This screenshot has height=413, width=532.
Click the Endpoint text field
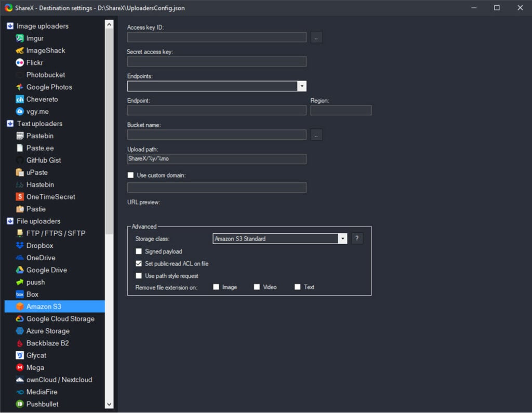[217, 110]
